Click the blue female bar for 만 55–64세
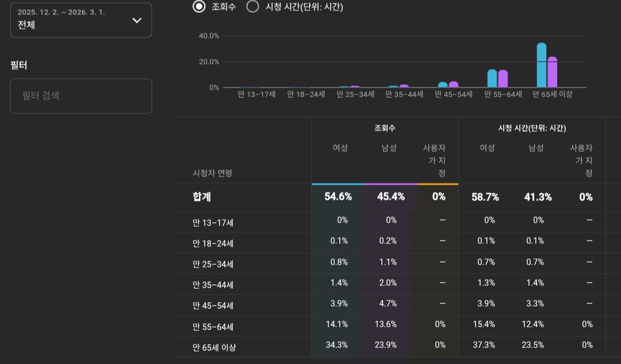The image size is (621, 364). click(x=492, y=79)
